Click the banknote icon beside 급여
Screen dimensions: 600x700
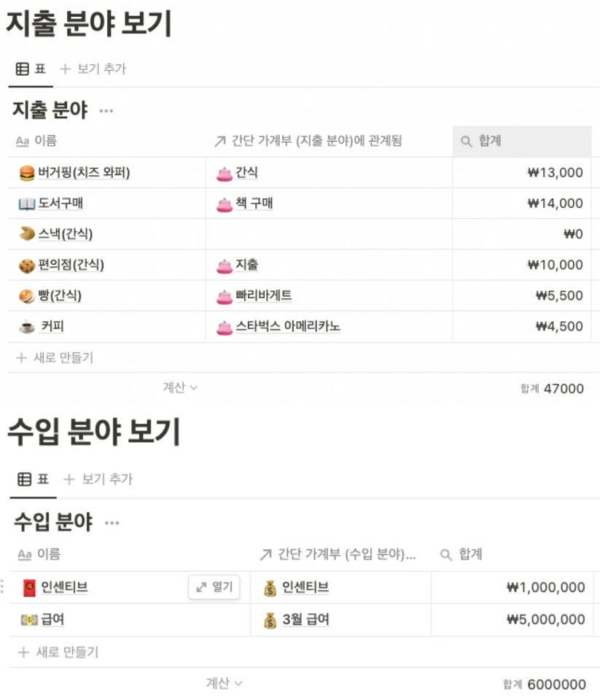[29, 620]
